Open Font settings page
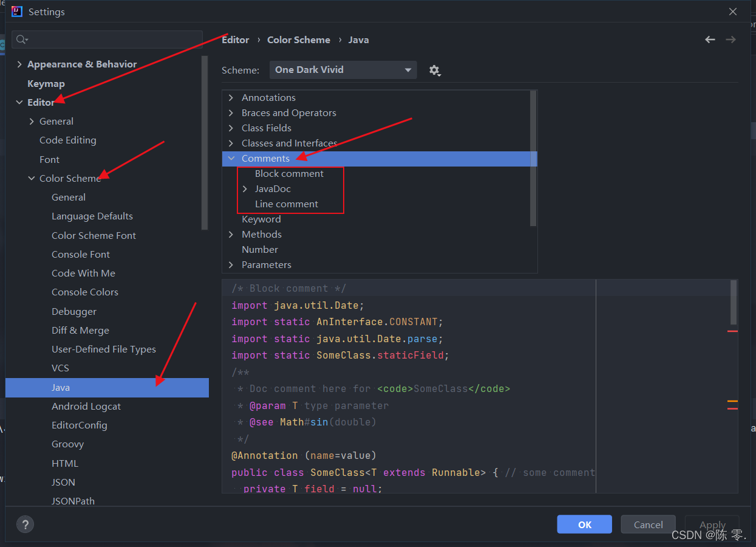This screenshot has height=547, width=756. pos(50,160)
